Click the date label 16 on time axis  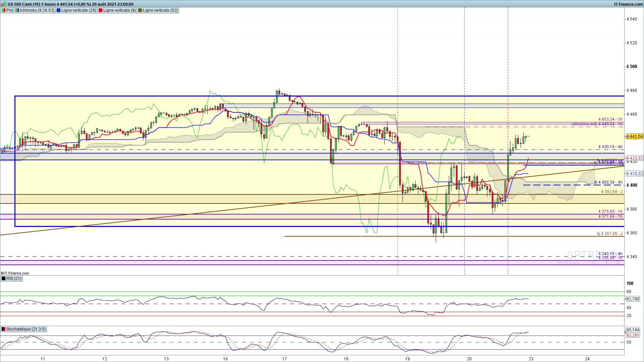tap(225, 359)
